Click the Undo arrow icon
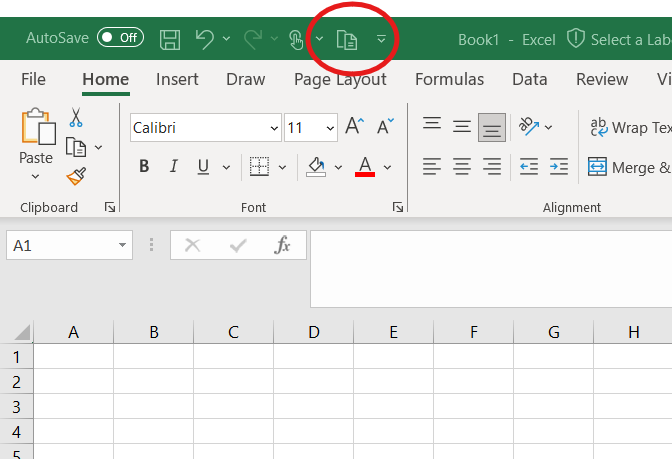This screenshot has height=459, width=672. click(x=205, y=39)
